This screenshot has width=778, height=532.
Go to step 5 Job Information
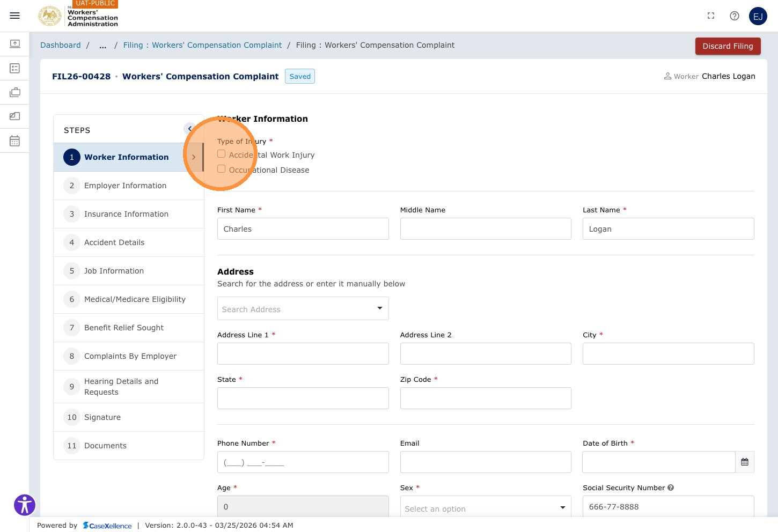click(x=129, y=271)
